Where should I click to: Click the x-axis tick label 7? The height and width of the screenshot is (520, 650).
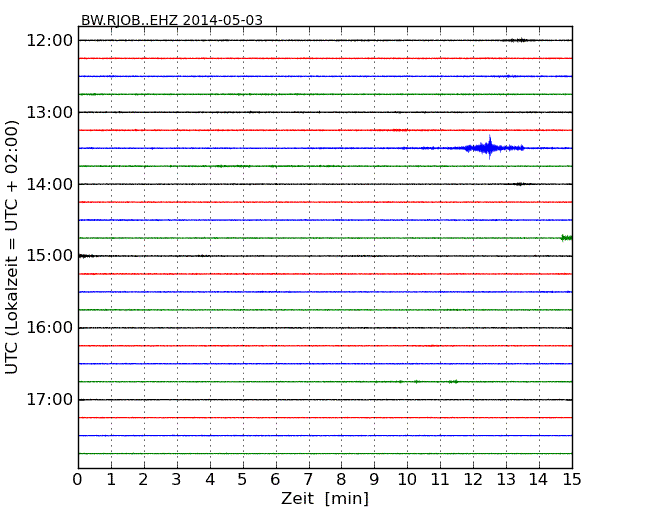tap(308, 479)
